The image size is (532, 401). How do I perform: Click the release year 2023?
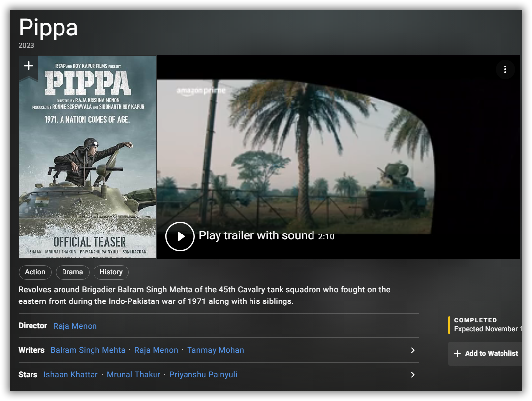(26, 45)
